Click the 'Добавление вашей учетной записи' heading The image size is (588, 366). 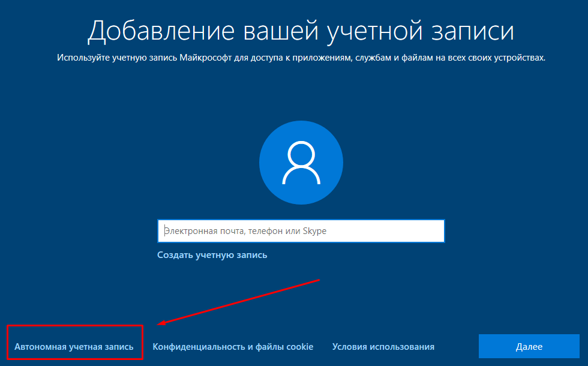pos(301,31)
